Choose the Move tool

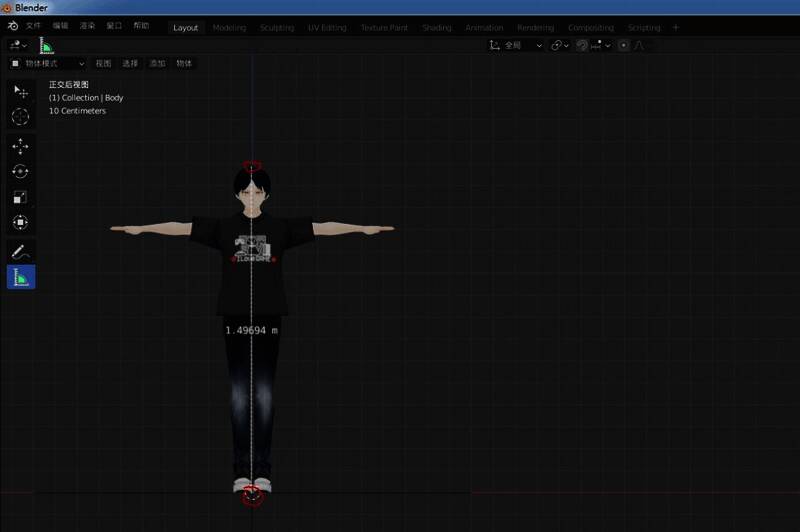pos(20,146)
